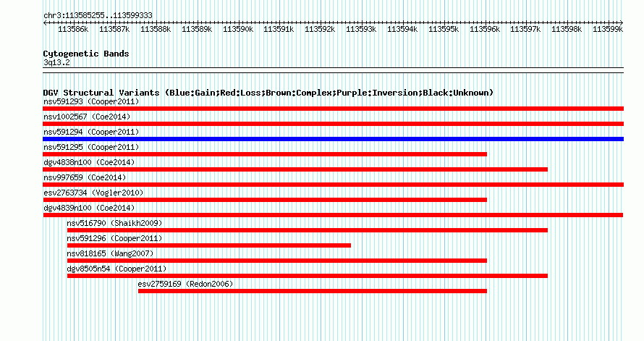Click the DGV Structural Variants track title
This screenshot has width=644, height=341.
[x=268, y=93]
